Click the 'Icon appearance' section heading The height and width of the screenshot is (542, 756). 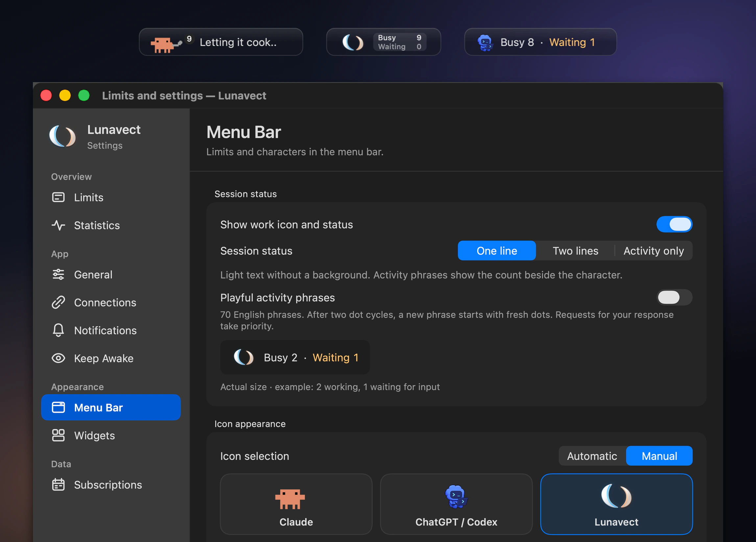250,424
